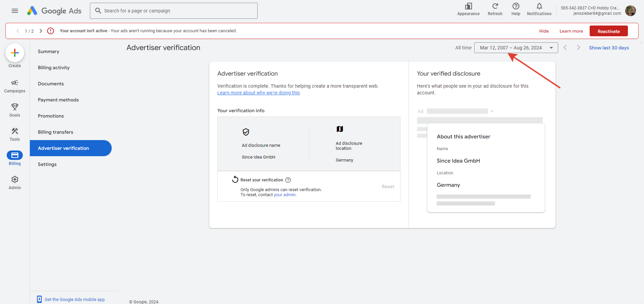Click Show last 30 days

(x=609, y=48)
